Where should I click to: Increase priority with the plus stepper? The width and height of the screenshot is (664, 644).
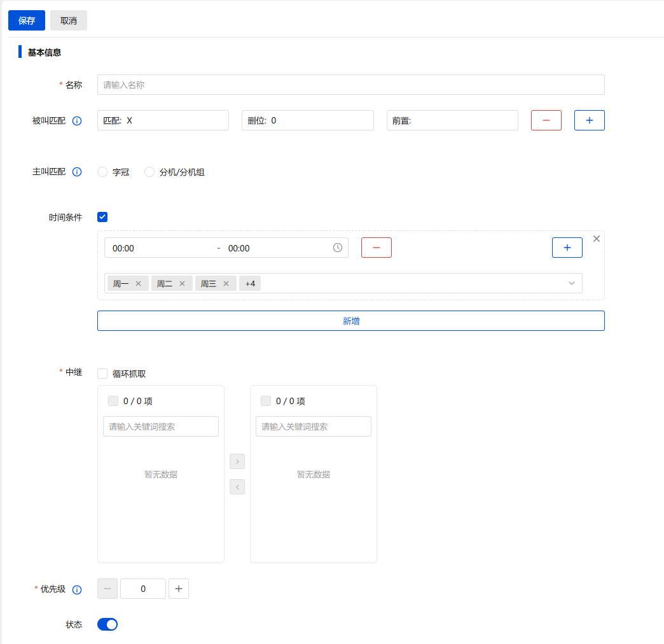(178, 589)
